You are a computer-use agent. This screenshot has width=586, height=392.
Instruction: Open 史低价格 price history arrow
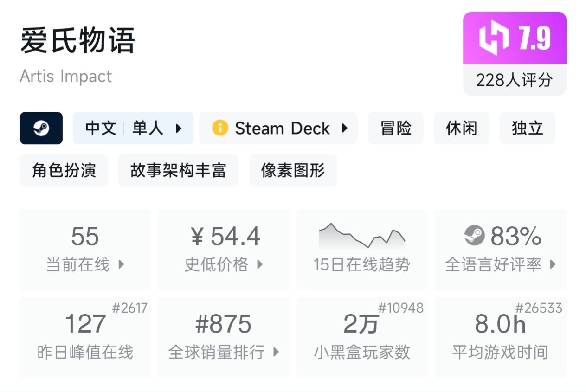pos(260,265)
